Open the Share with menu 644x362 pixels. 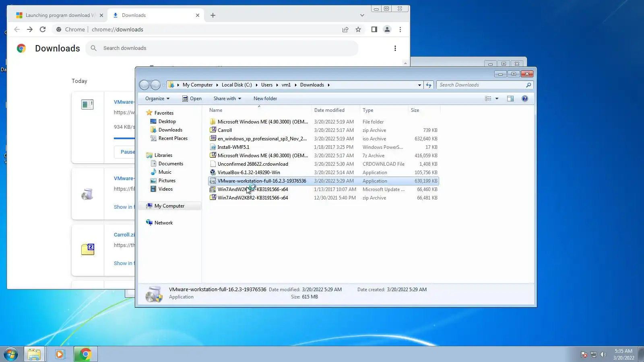point(227,99)
